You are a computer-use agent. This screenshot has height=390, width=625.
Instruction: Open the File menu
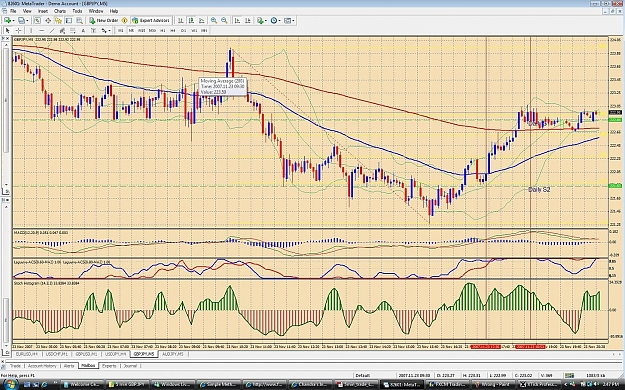click(x=13, y=11)
